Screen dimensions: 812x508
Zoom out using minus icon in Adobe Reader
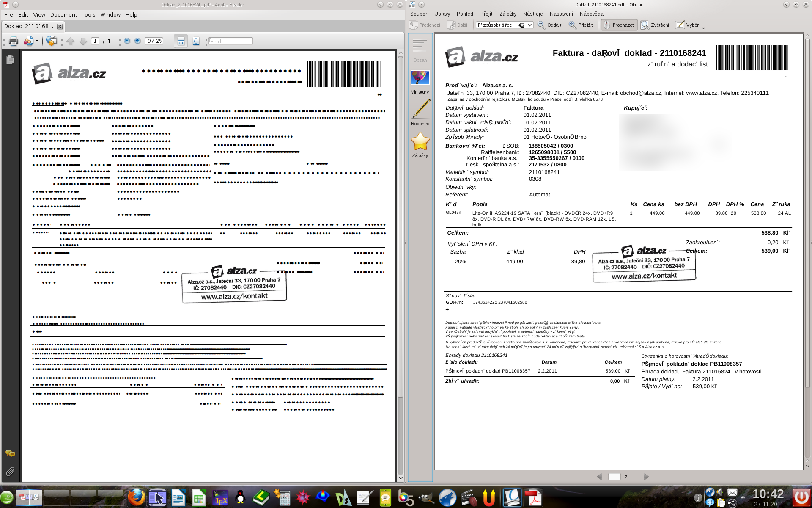point(127,41)
